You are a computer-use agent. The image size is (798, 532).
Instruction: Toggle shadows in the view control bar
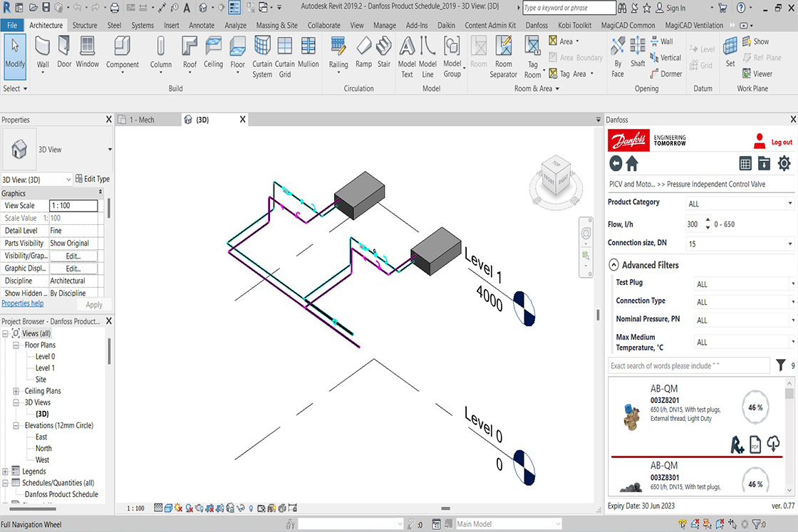click(188, 507)
